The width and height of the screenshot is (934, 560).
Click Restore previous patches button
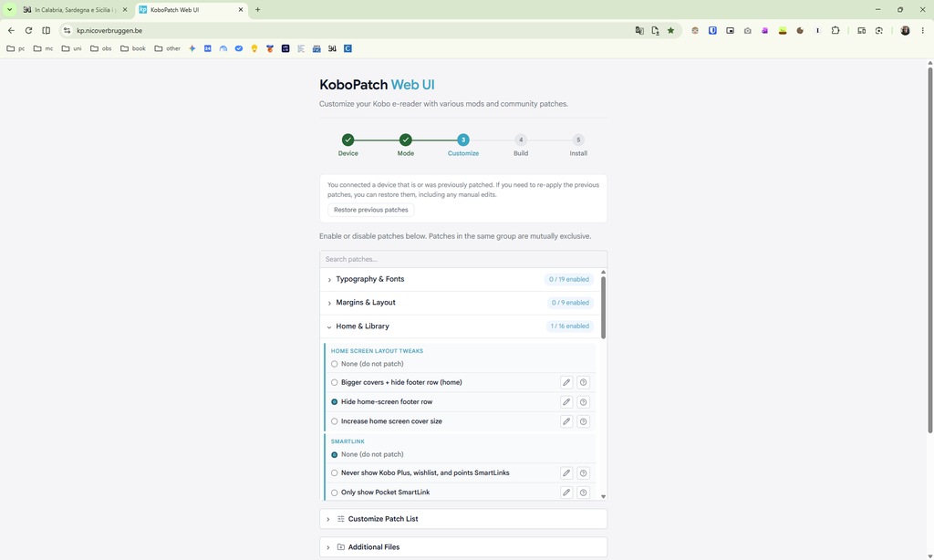point(371,210)
